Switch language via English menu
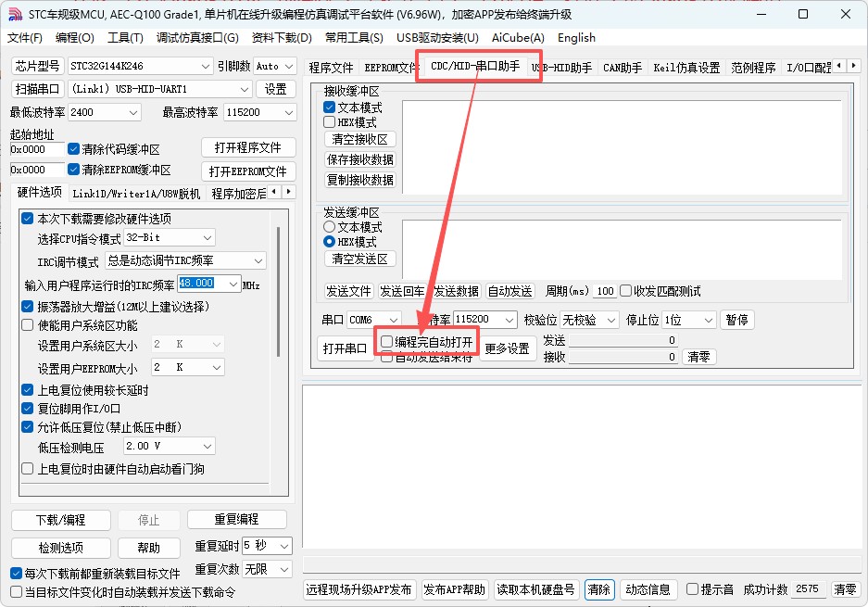Viewport: 868px width, 607px height. (576, 38)
